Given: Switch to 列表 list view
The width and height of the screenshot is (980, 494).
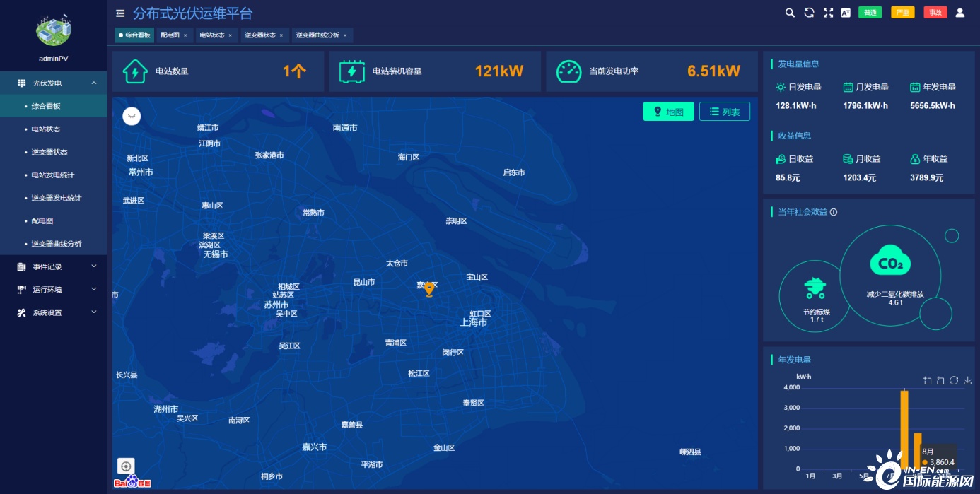Looking at the screenshot, I should [x=724, y=112].
